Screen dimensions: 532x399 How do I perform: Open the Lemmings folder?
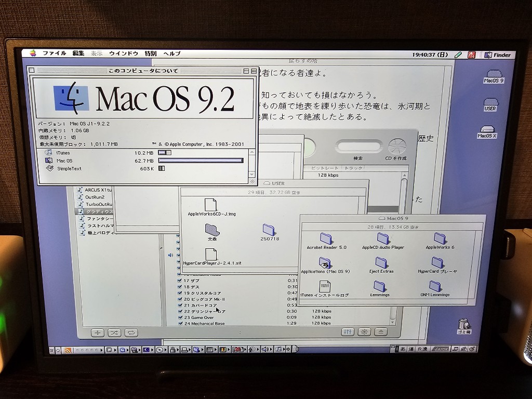point(380,289)
